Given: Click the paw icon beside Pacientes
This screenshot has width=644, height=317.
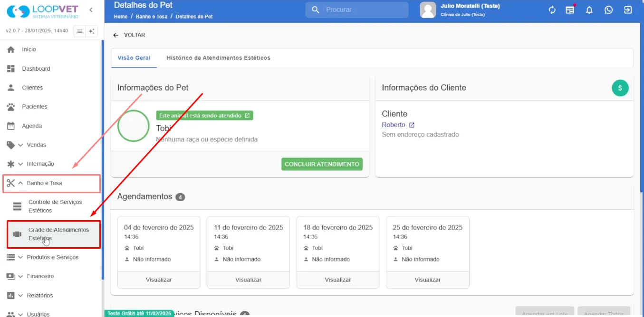Looking at the screenshot, I should pyautogui.click(x=11, y=107).
